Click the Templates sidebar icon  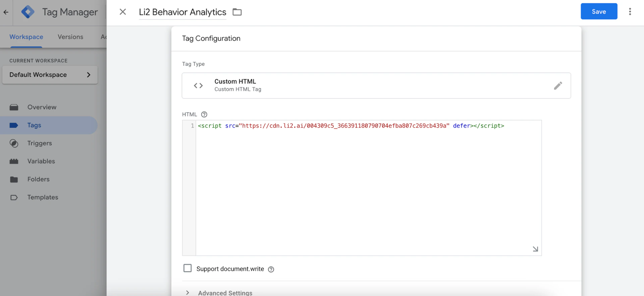(14, 198)
